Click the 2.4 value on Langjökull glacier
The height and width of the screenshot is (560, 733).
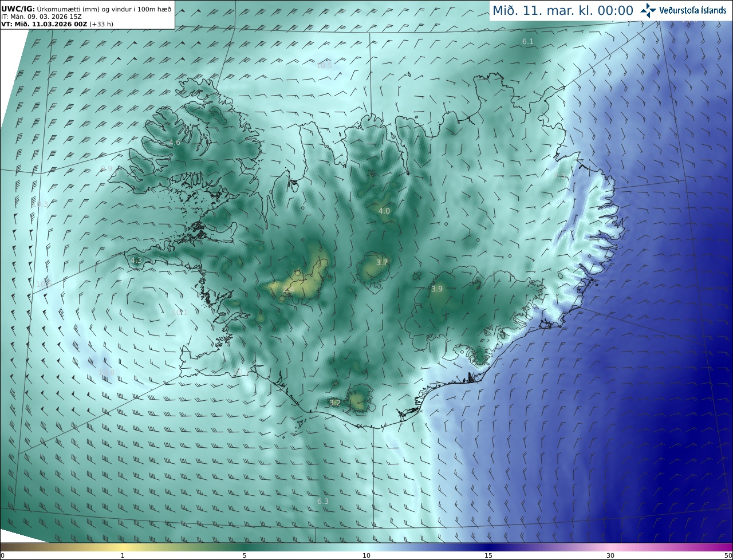(x=288, y=290)
